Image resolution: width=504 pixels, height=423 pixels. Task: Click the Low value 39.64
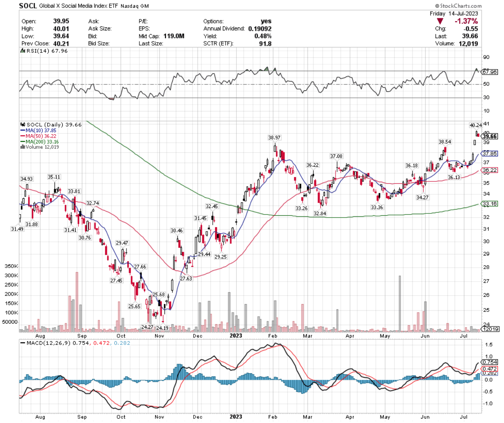[61, 36]
